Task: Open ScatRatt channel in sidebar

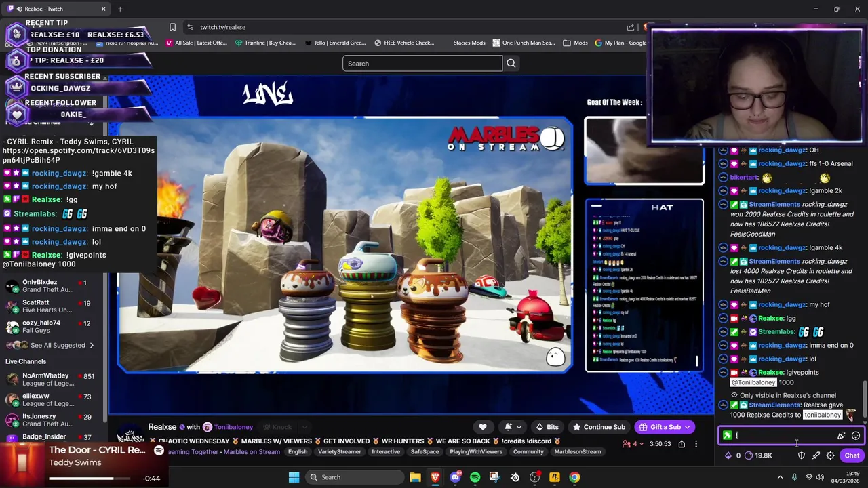Action: click(53, 306)
